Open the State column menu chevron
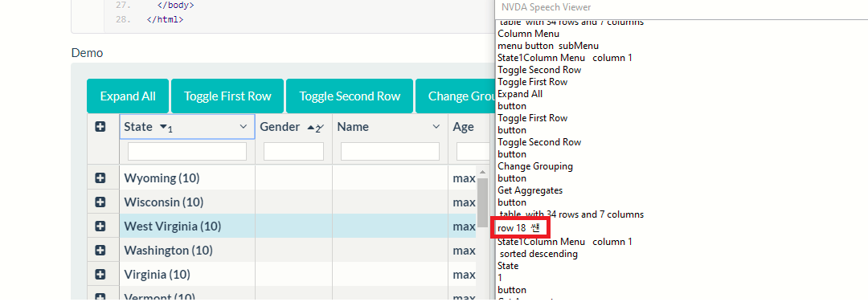 243,127
